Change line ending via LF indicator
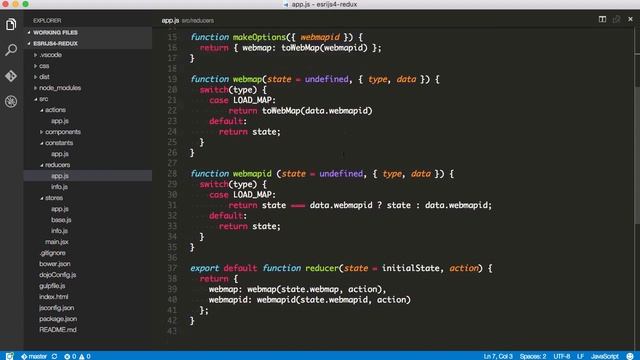The width and height of the screenshot is (640, 360). coord(580,356)
